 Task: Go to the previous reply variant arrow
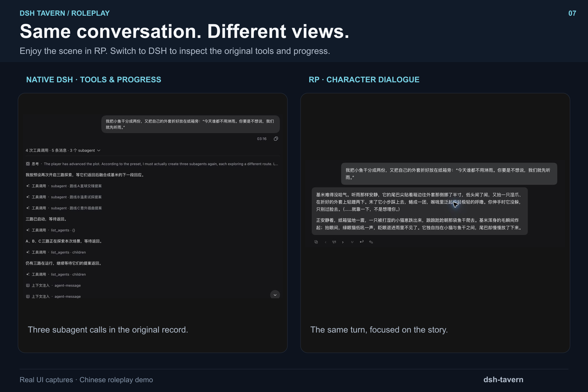pyautogui.click(x=325, y=242)
